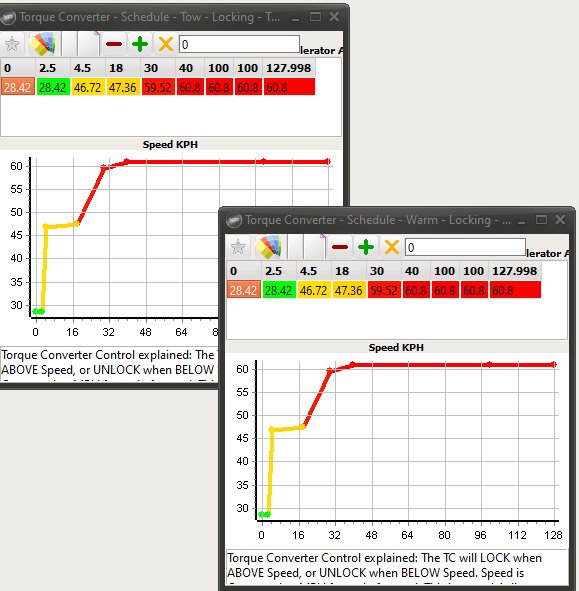Click blank toolbar button beside palette in Tow window
The height and width of the screenshot is (591, 579).
70,44
